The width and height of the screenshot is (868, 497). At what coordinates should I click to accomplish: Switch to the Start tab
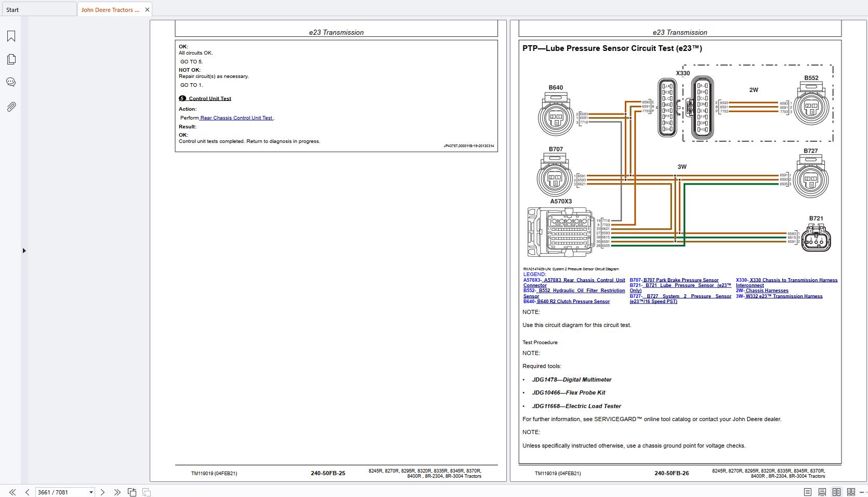(38, 9)
